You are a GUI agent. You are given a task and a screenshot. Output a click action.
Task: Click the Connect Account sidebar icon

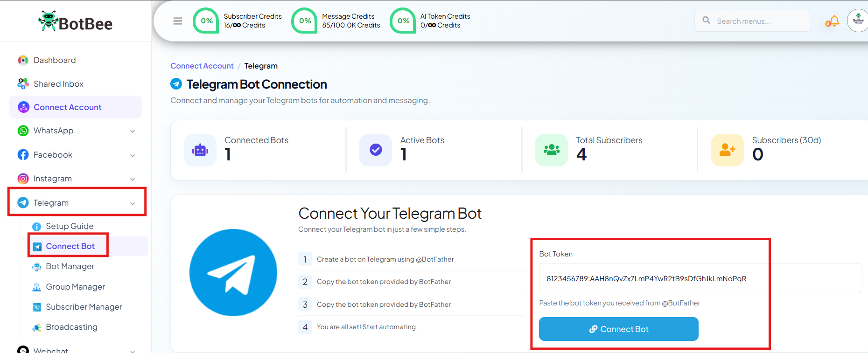[x=23, y=107]
